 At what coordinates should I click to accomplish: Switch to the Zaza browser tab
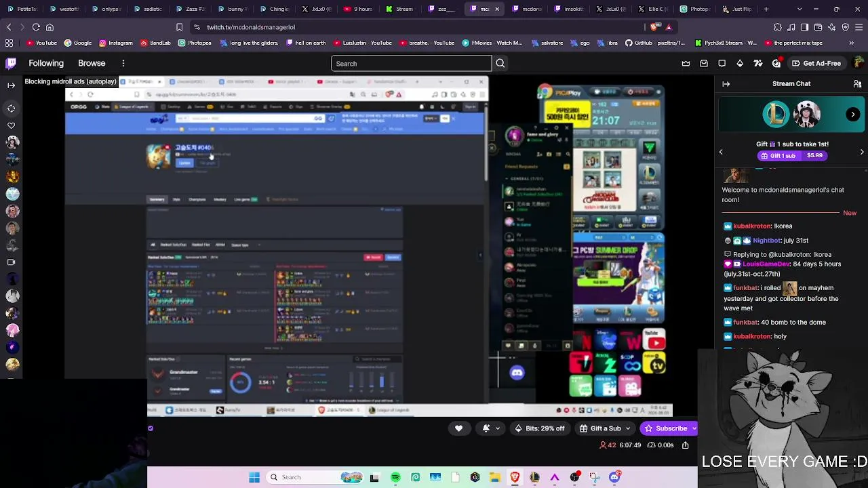point(190,9)
